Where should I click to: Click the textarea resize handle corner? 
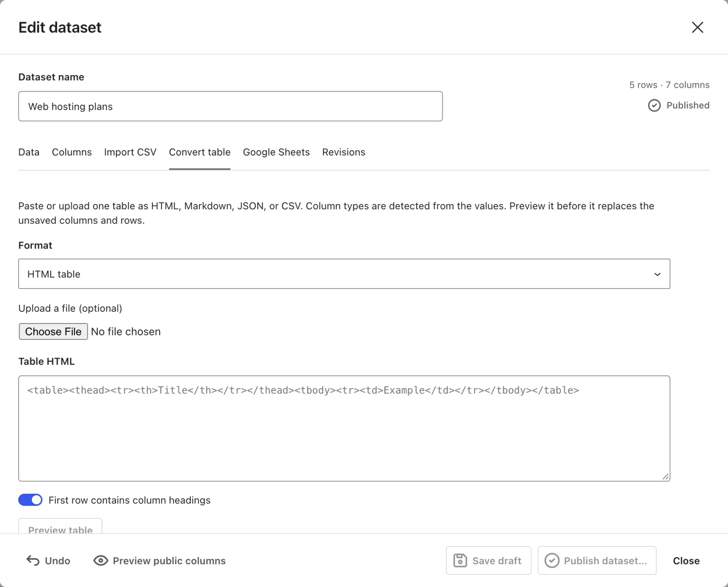[x=666, y=477]
